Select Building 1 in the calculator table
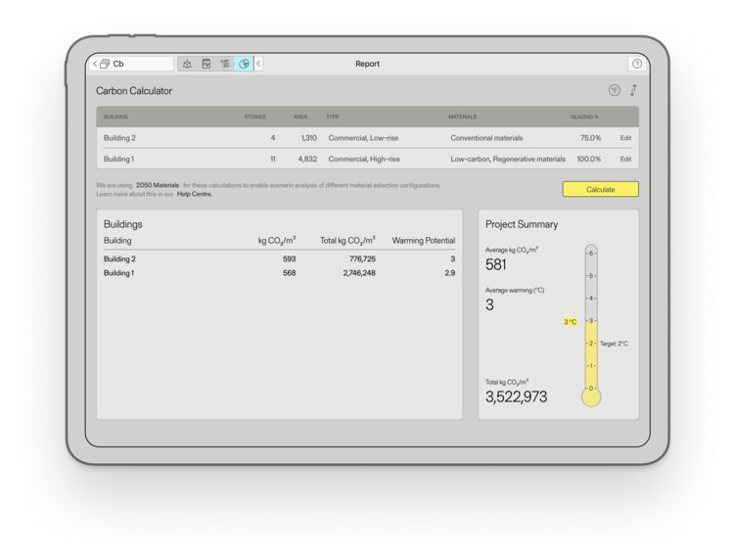The width and height of the screenshot is (734, 560). click(118, 160)
